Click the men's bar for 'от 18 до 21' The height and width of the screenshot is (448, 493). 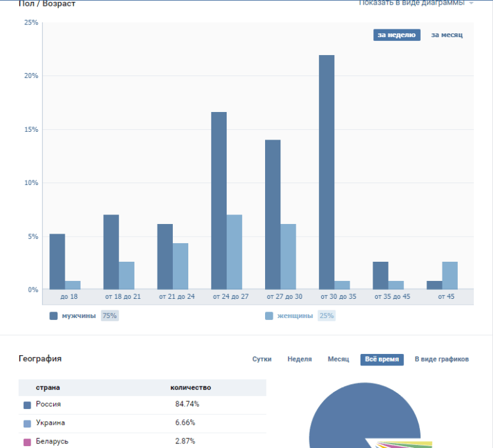(x=111, y=252)
